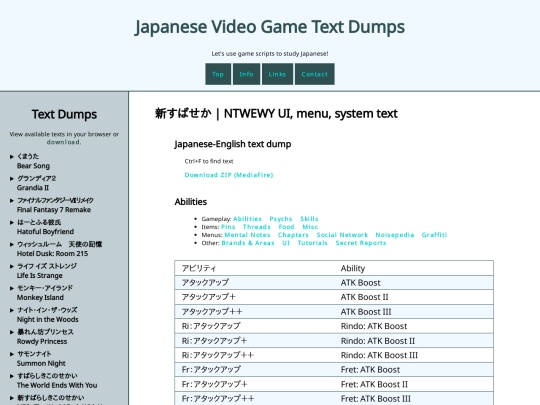Click the Fret: ATK Boost III cell
Image resolution: width=540 pixels, height=405 pixels.
pos(414,398)
